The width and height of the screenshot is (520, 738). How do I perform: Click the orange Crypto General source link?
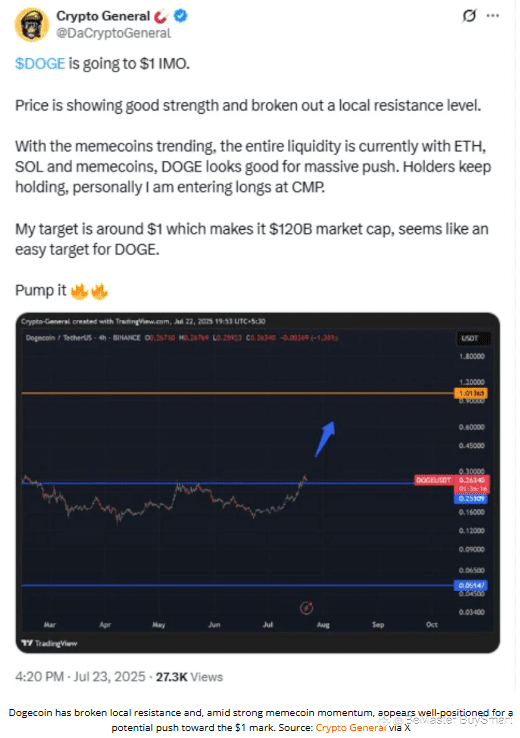point(351,728)
